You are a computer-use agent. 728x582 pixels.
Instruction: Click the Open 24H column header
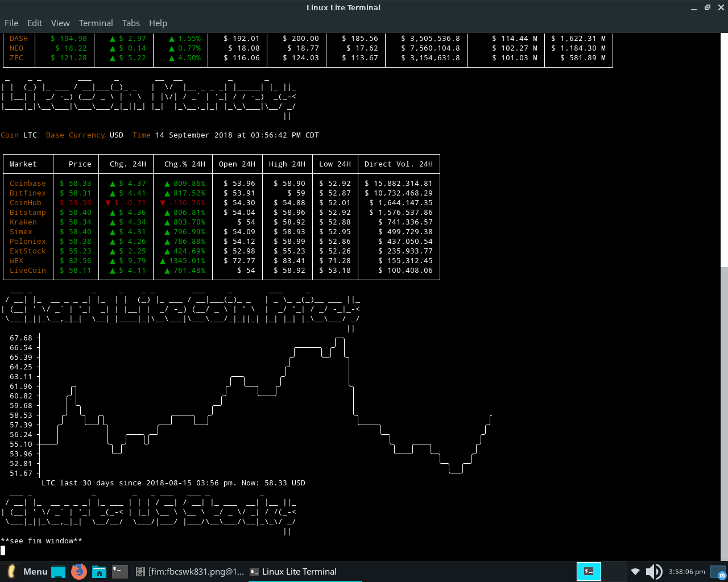pos(237,164)
